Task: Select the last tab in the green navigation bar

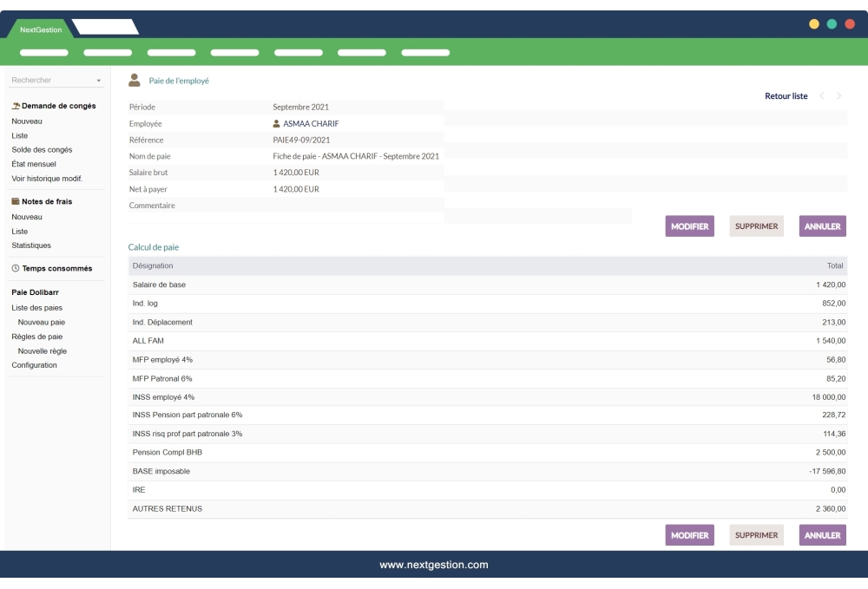Action: [x=424, y=52]
